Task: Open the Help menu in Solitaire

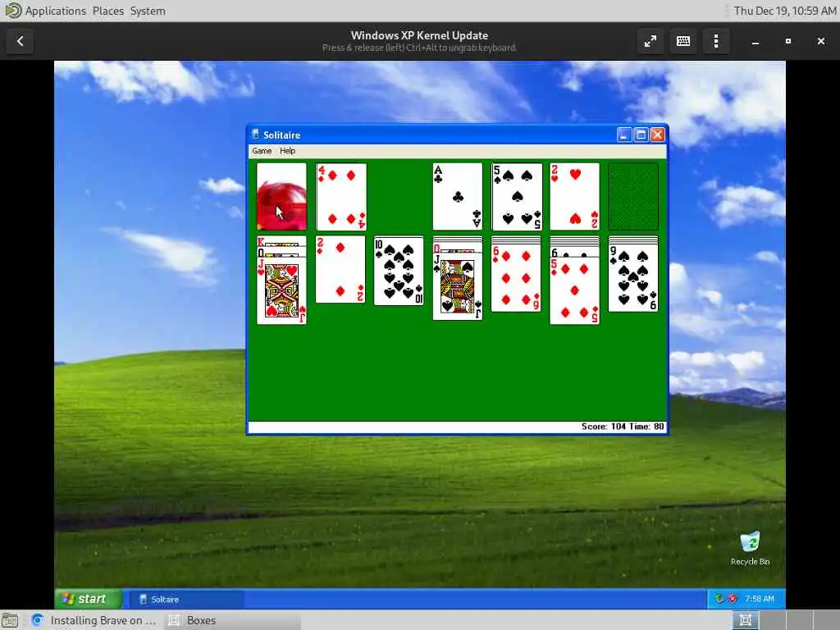Action: click(287, 151)
